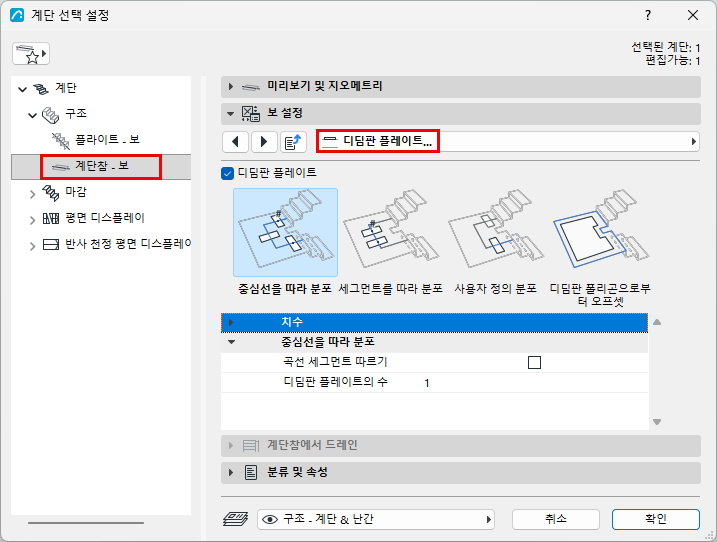The width and height of the screenshot is (717, 542).
Task: Click the eye icon in layer dropdown
Action: point(270,520)
